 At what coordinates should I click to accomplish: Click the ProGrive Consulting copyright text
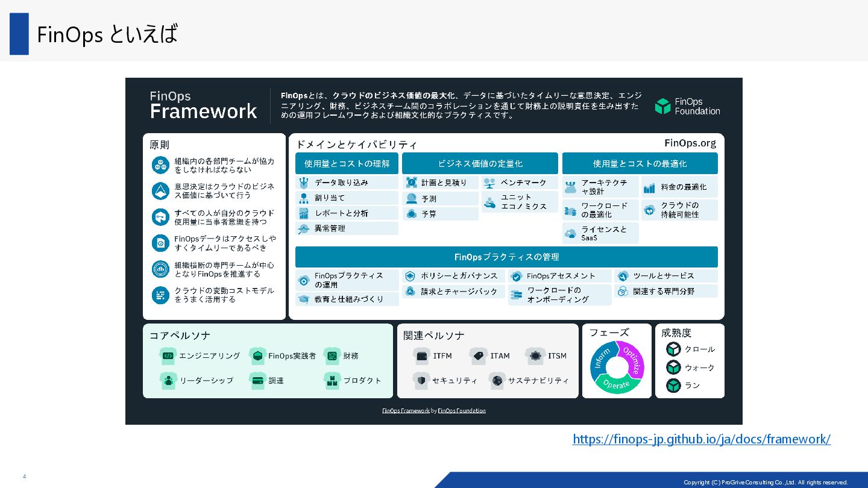[766, 482]
